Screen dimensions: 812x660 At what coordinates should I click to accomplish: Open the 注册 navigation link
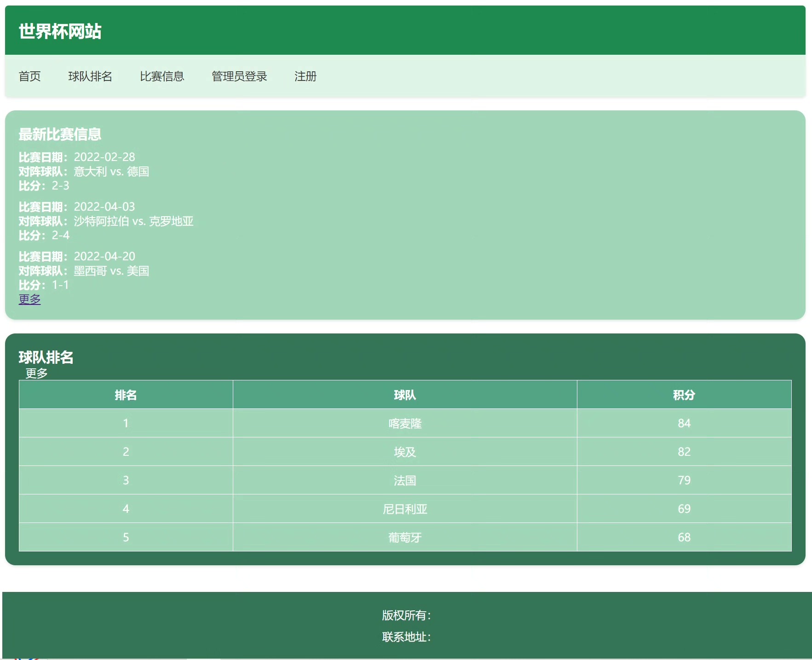[305, 76]
